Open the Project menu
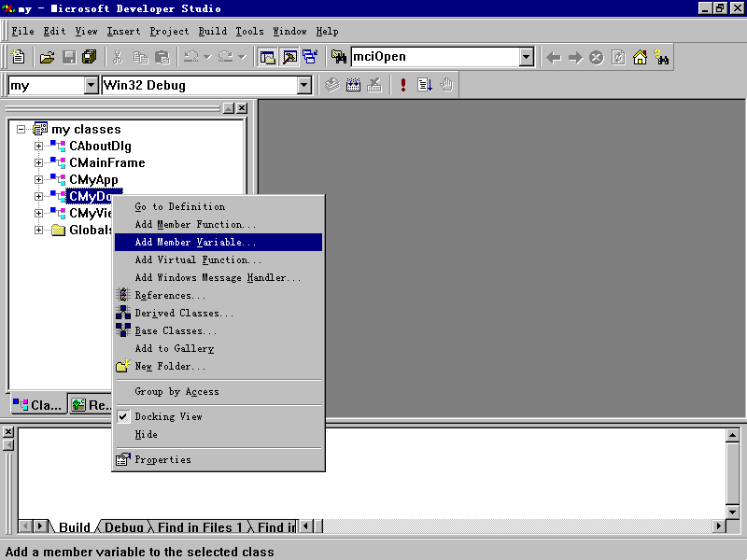 pos(169,32)
